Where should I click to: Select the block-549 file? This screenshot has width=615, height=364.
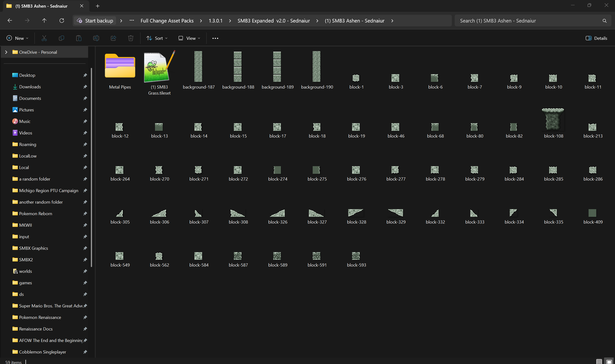[x=120, y=259]
